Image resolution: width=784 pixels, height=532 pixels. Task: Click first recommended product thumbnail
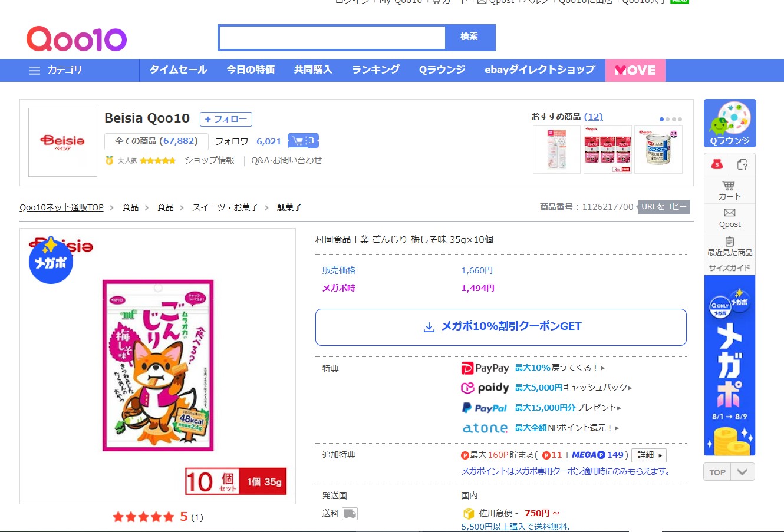[556, 150]
